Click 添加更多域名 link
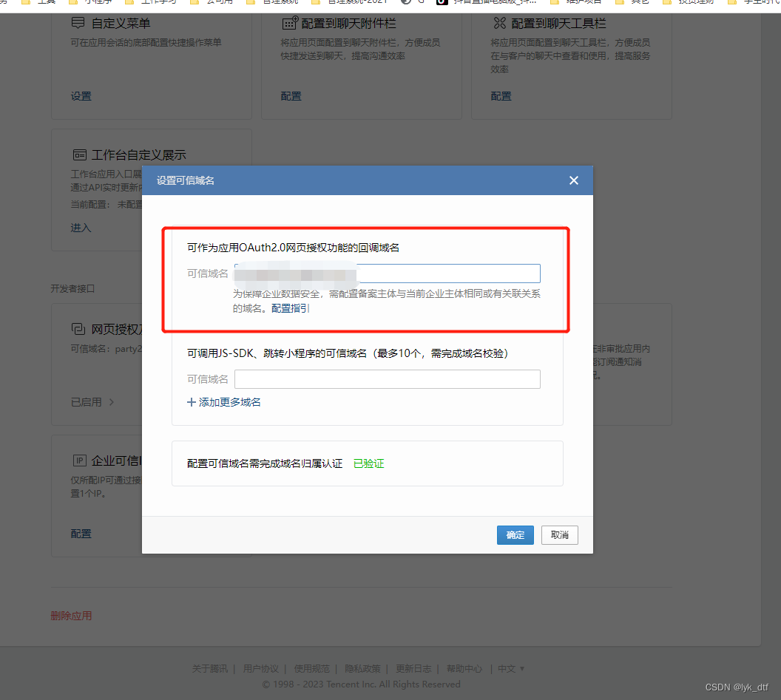Viewport: 781px width, 700px height. [x=229, y=402]
